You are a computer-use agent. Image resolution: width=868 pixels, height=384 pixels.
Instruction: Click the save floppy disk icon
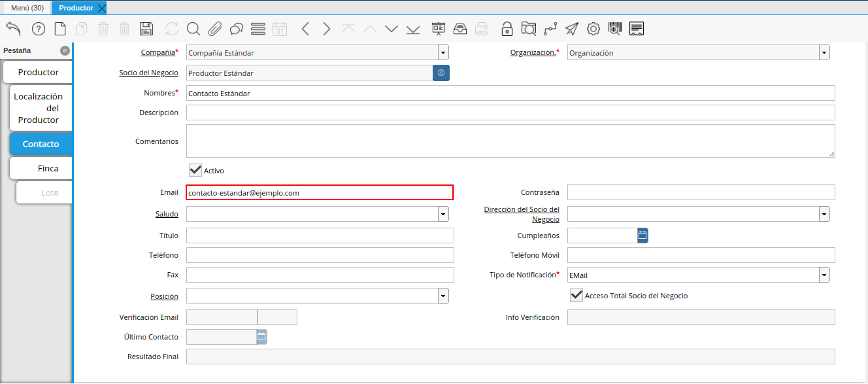point(146,29)
